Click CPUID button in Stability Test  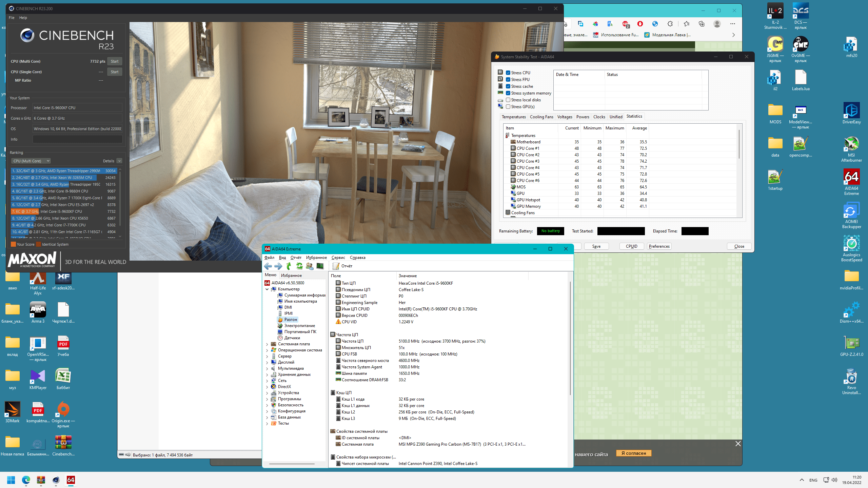(631, 246)
